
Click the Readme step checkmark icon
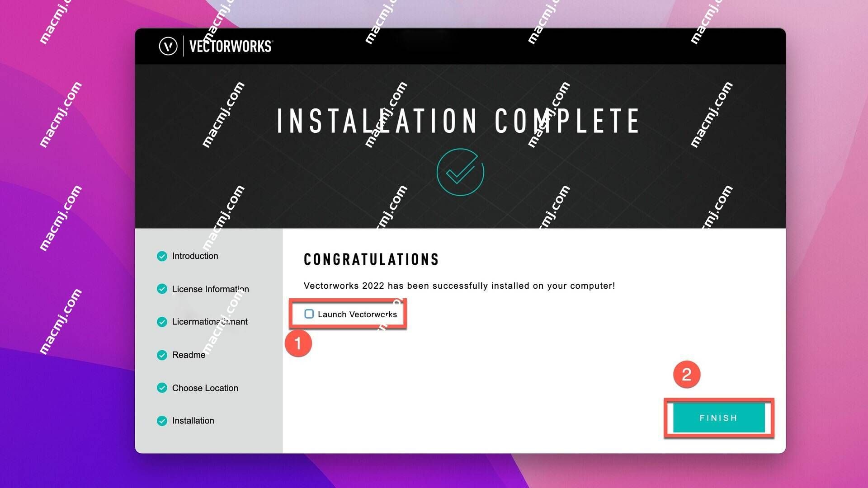161,355
